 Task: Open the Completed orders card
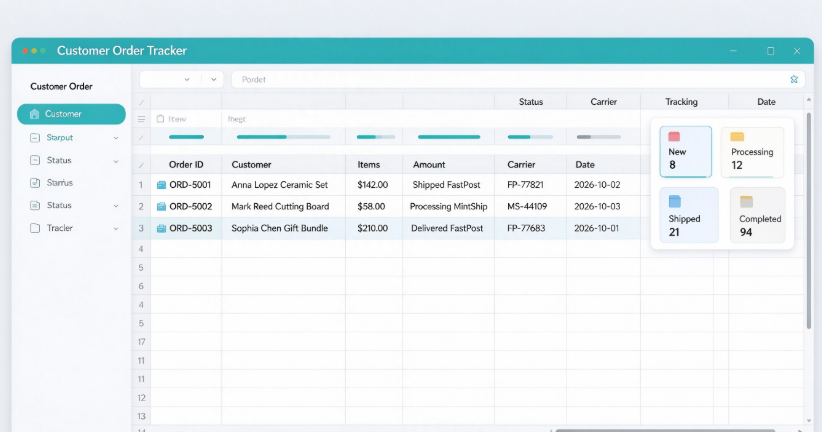pos(758,215)
